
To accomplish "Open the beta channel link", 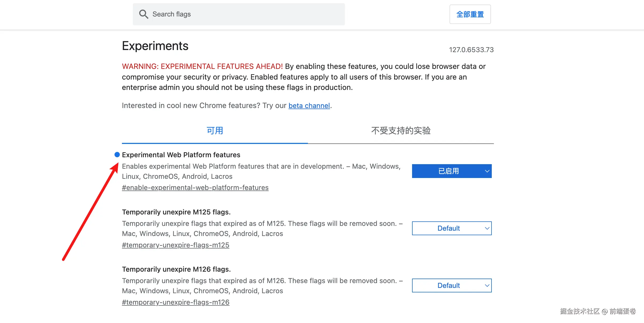I will pos(309,106).
